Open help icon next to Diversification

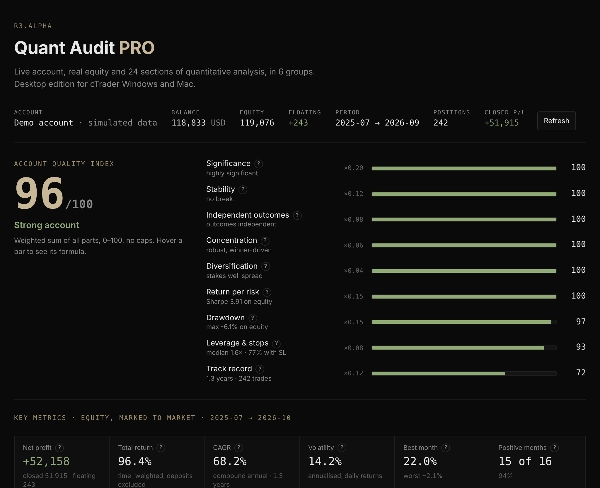[266, 266]
